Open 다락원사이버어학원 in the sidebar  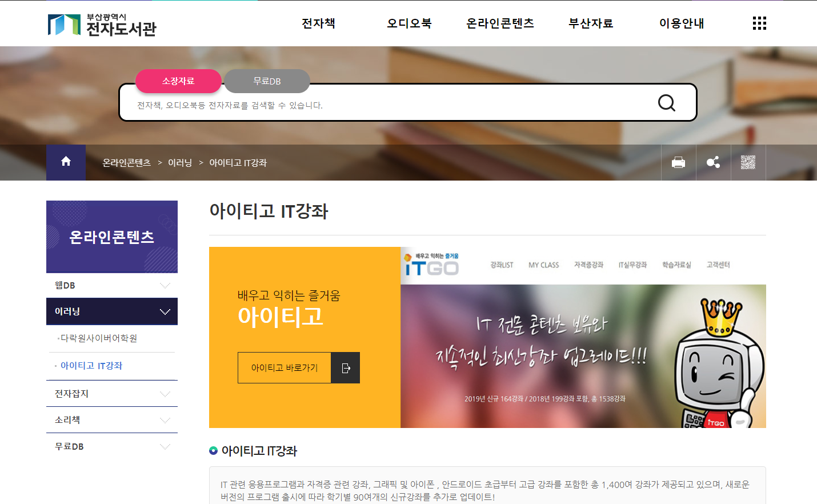[x=99, y=338]
